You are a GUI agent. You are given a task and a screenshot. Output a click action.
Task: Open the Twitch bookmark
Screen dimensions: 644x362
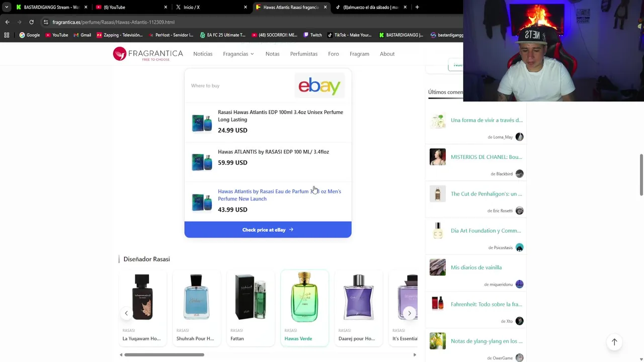point(312,35)
